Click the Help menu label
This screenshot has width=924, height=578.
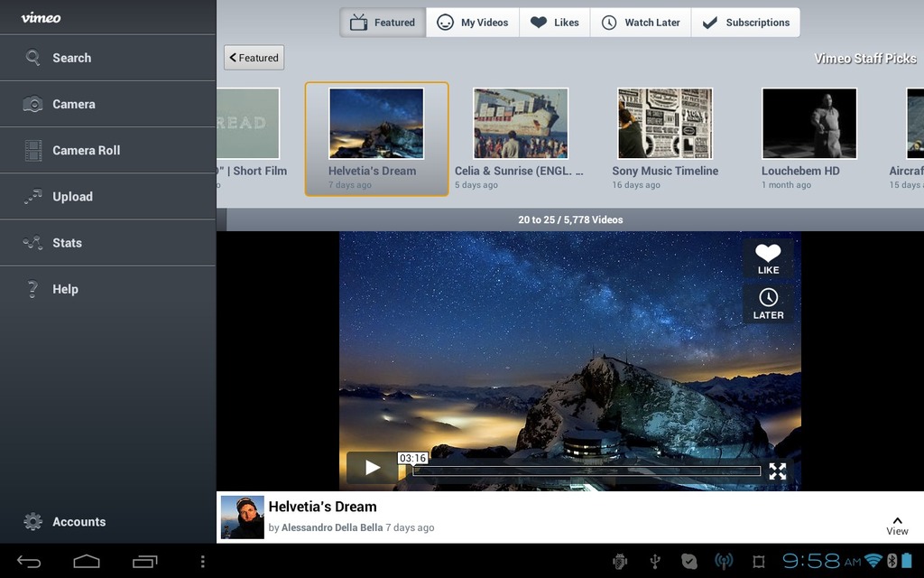(x=65, y=289)
